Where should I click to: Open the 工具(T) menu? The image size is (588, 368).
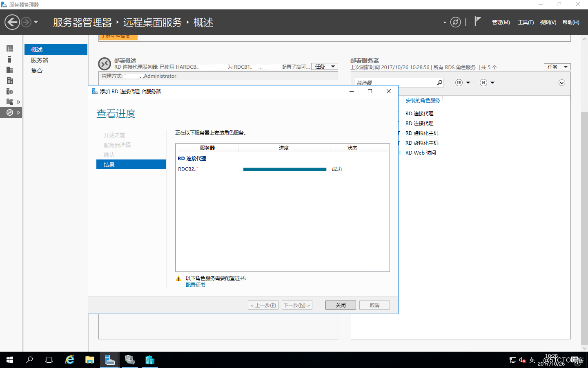526,22
